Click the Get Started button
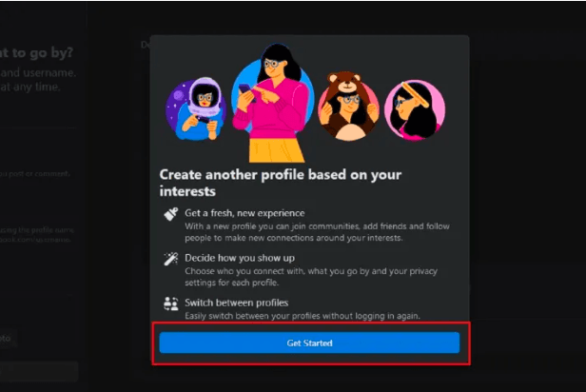Viewport: 586px width, 392px height. point(309,343)
